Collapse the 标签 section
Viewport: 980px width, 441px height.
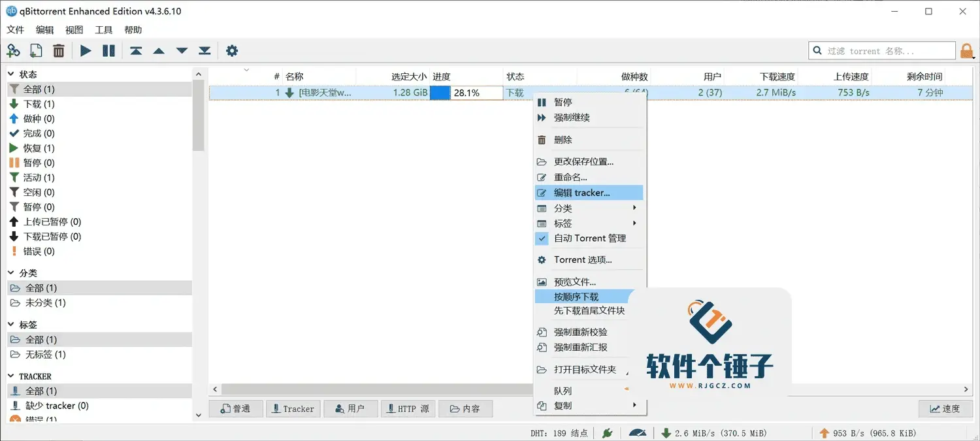[x=11, y=325]
